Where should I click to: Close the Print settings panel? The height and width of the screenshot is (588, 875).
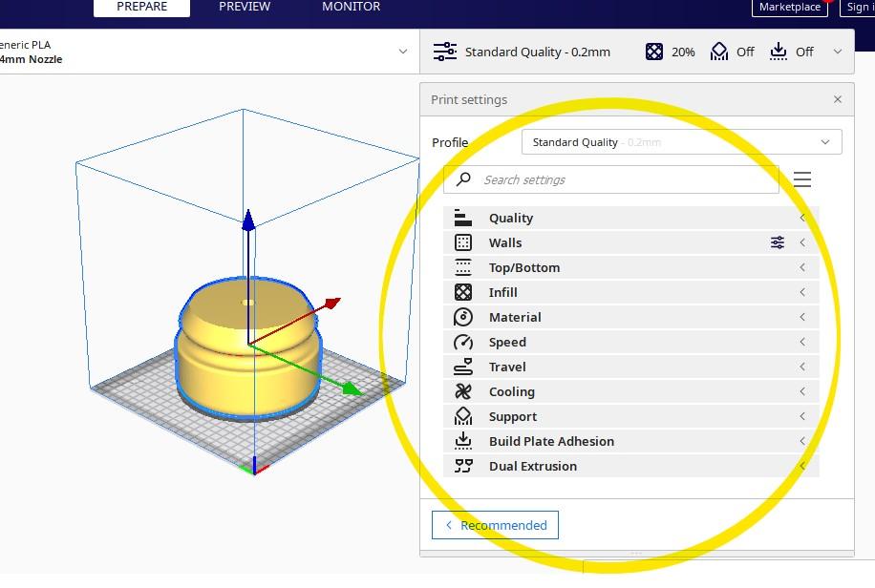coord(838,99)
